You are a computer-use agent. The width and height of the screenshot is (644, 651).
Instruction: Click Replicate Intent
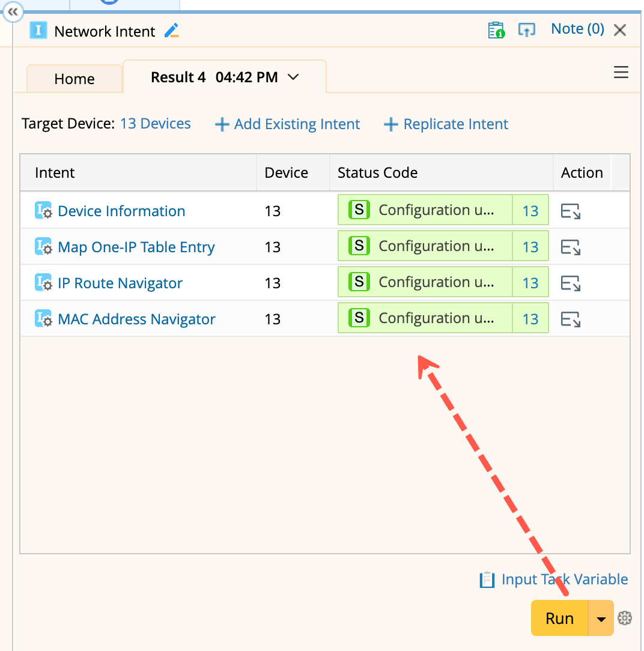point(446,124)
